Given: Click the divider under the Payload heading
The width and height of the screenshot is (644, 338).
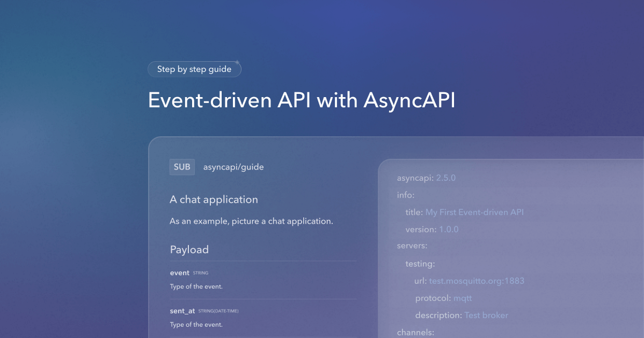Looking at the screenshot, I should 263,260.
